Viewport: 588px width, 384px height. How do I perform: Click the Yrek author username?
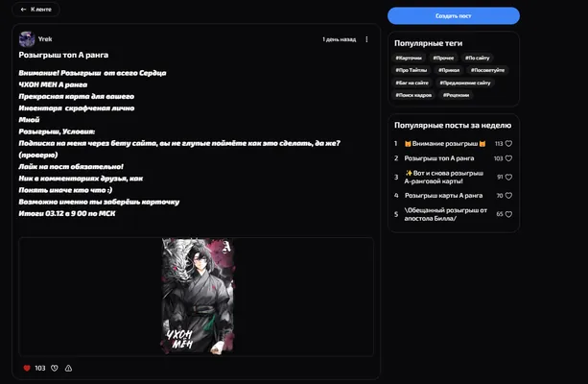(x=45, y=39)
